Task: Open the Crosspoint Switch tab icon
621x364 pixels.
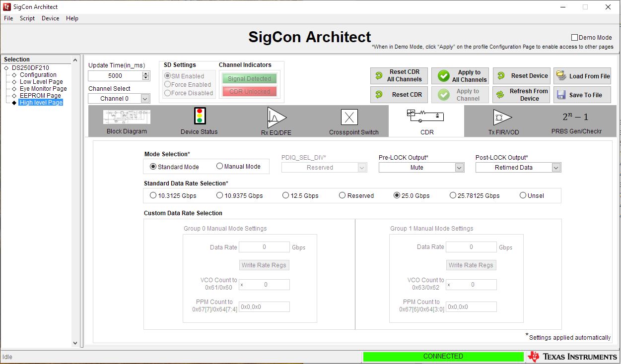Action: click(349, 117)
